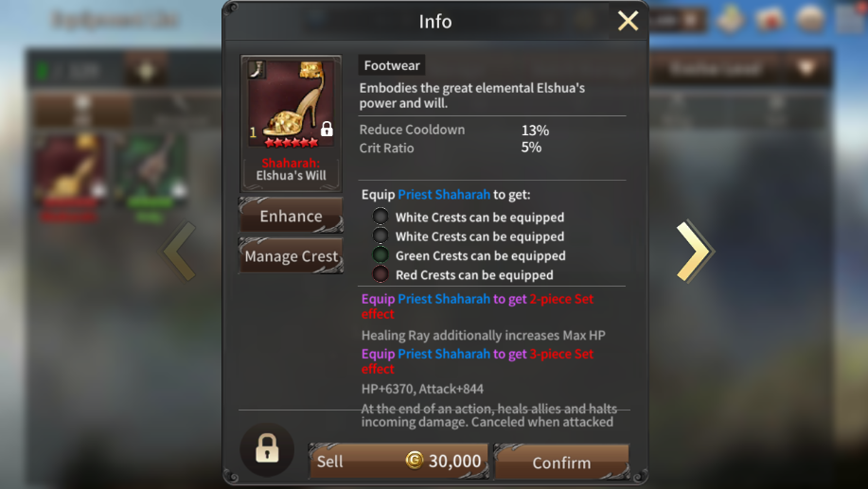
Task: Tap the small lock icon on item thumbnail
Action: [327, 129]
